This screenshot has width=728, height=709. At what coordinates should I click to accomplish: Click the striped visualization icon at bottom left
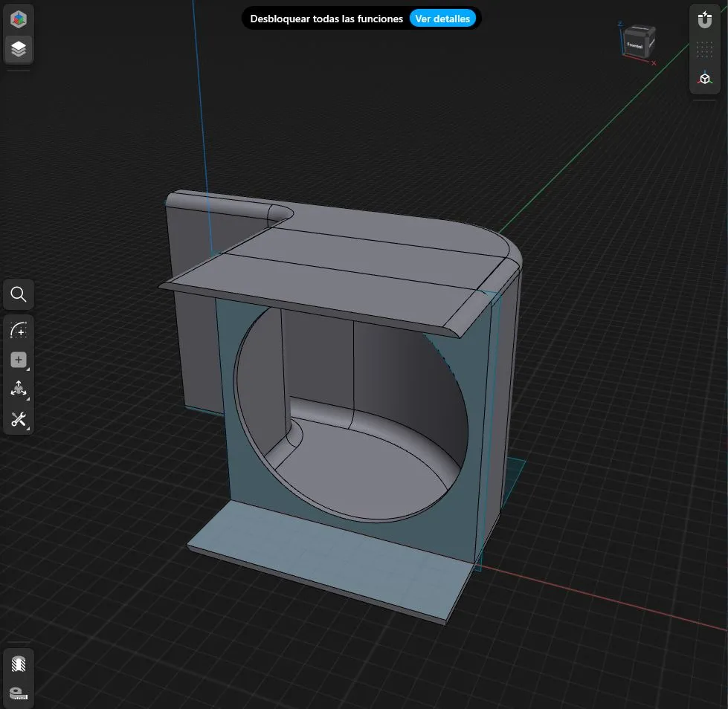point(19,663)
